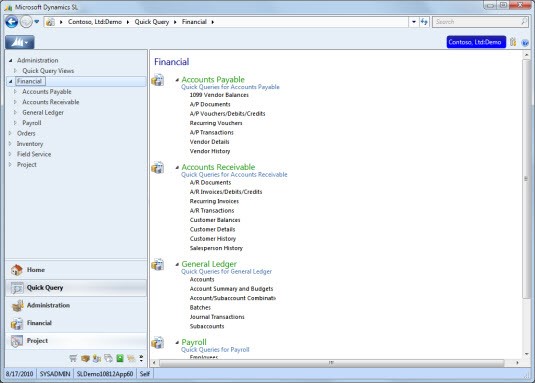Collapse the Administration tree node
The height and width of the screenshot is (383, 535).
tap(11, 60)
